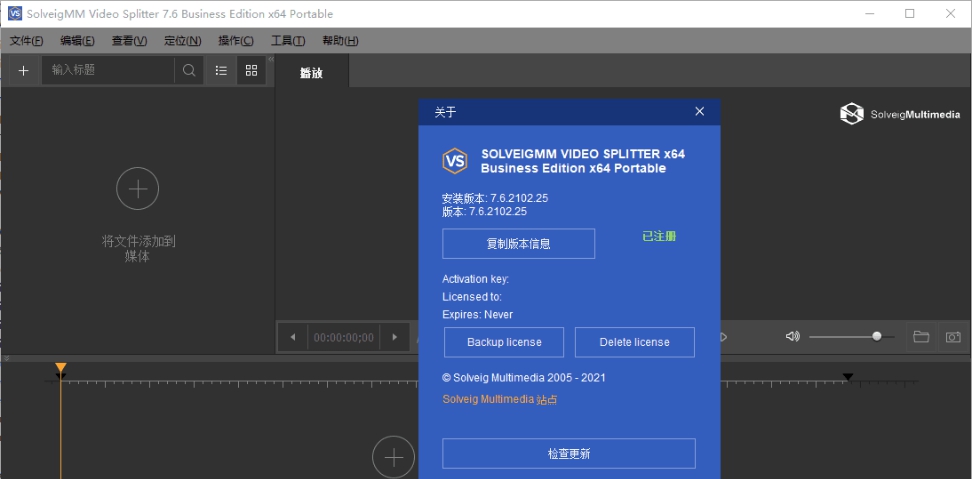The image size is (974, 479).
Task: Select the 播放 tab
Action: point(311,72)
